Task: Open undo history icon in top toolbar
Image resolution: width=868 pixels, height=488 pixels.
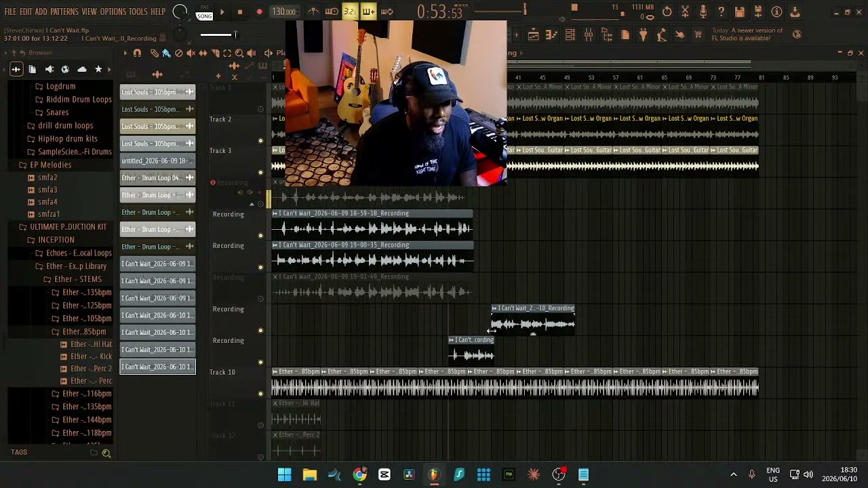Action: pyautogui.click(x=667, y=12)
